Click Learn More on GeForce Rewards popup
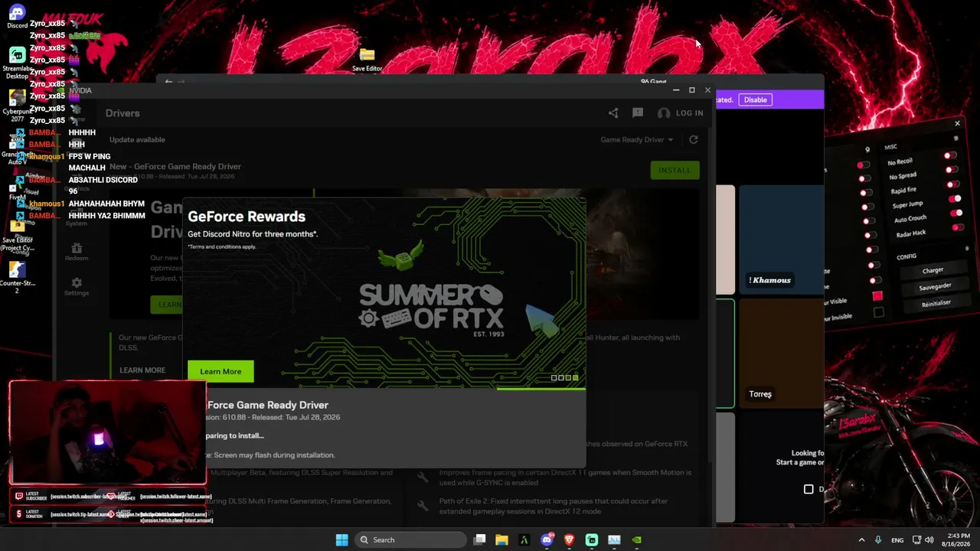The width and height of the screenshot is (980, 551). (x=220, y=371)
